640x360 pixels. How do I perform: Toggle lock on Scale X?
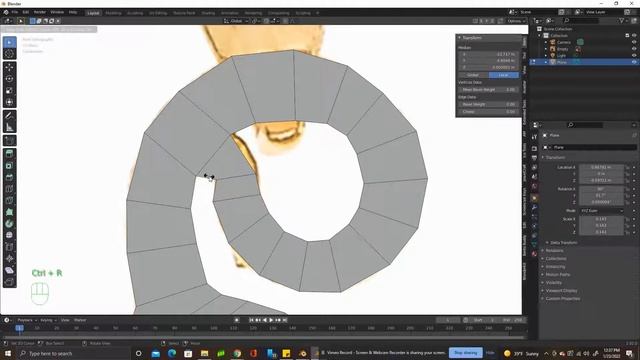[x=627, y=219]
